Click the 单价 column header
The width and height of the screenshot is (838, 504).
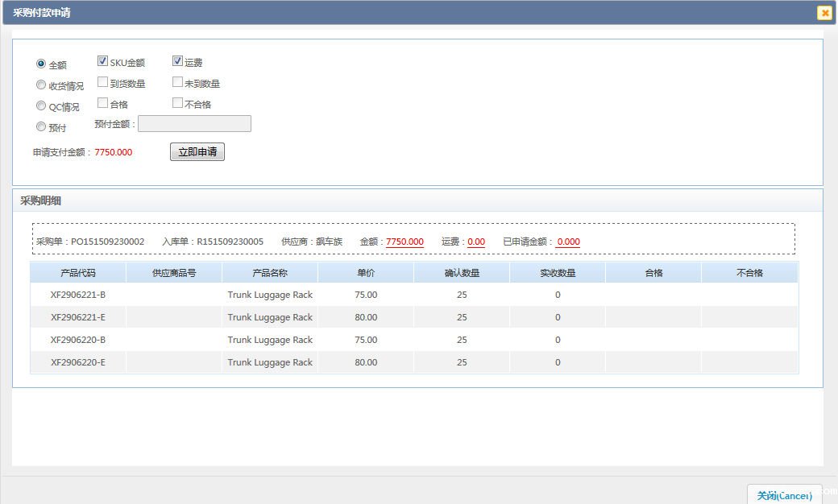point(366,273)
